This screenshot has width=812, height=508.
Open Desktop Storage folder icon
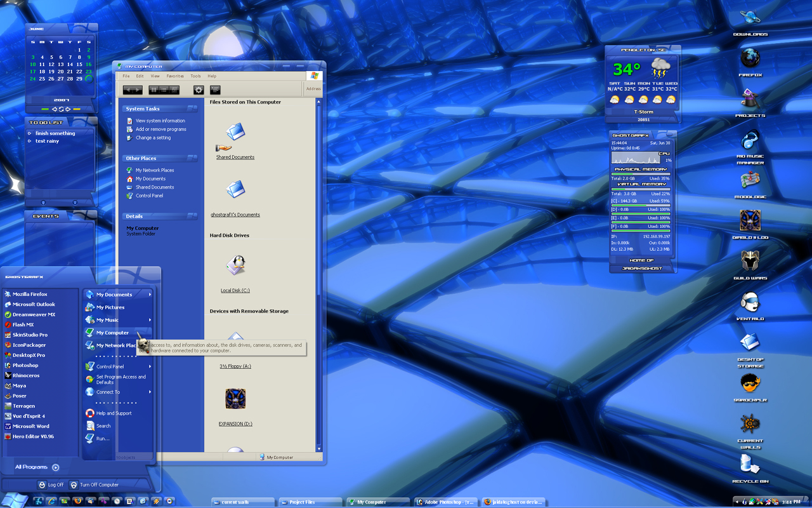[x=750, y=343]
